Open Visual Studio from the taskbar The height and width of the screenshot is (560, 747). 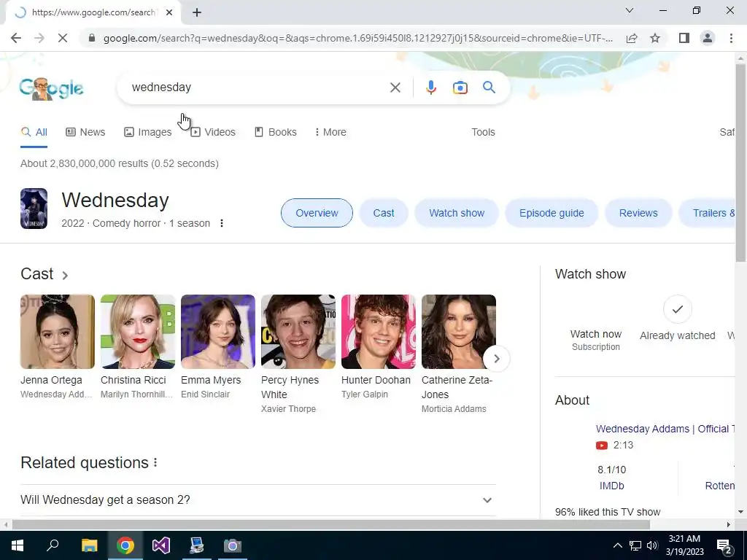(161, 545)
